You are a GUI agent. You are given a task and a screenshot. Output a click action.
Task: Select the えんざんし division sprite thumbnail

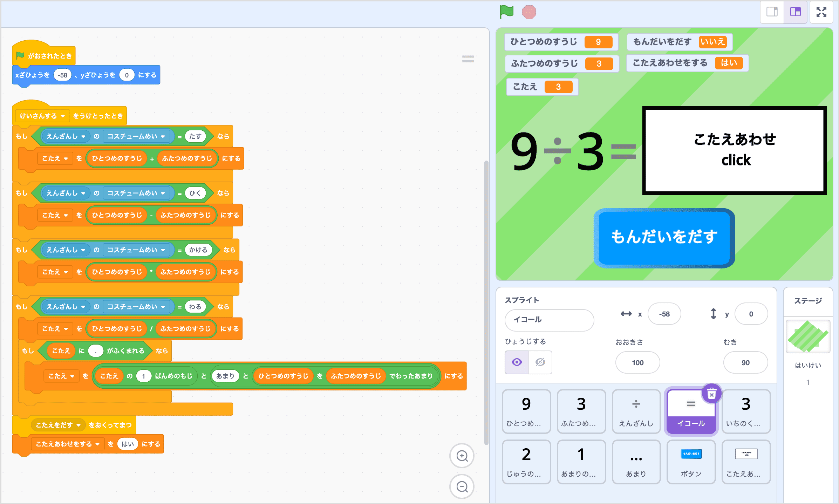[636, 412]
